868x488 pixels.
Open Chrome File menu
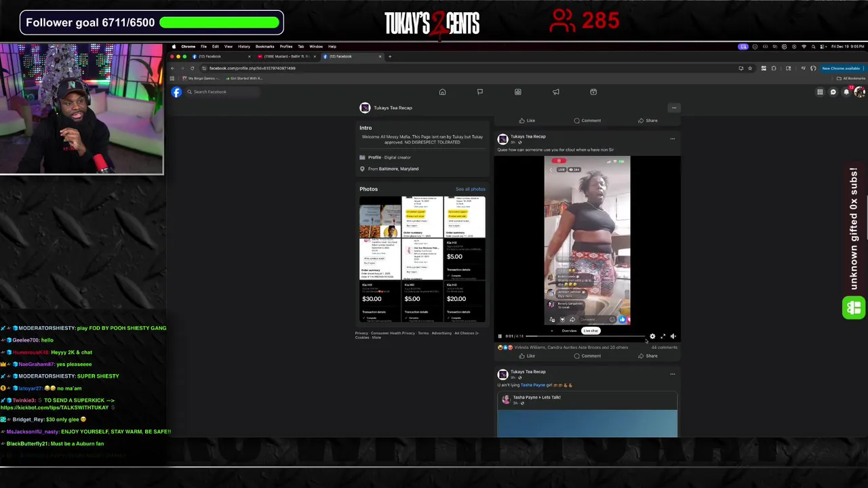pyautogui.click(x=203, y=47)
